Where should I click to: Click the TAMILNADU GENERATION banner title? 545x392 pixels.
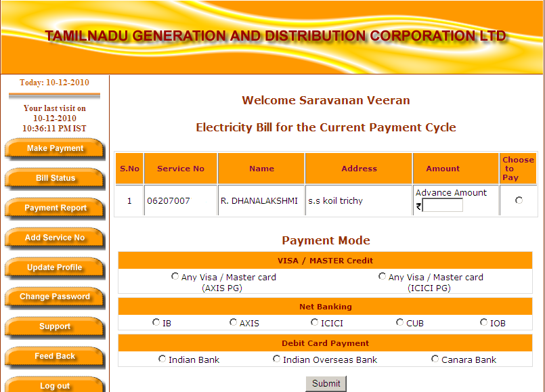point(276,36)
